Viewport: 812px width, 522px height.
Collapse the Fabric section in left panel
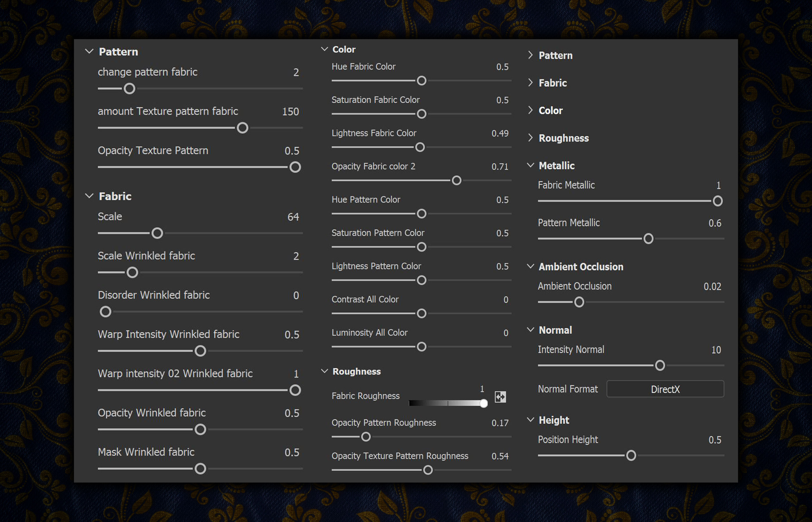tap(89, 196)
